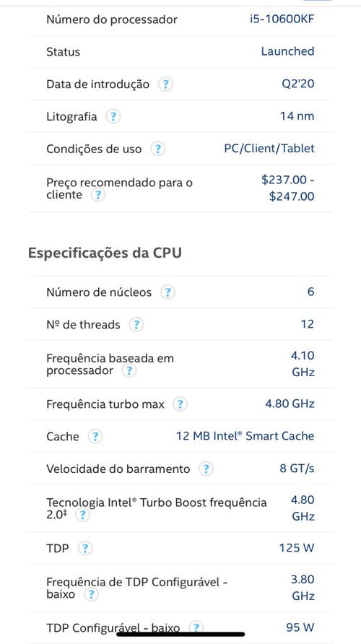This screenshot has width=361, height=644.
Task: Select the i5-10600KF processor number value
Action: coord(282,19)
